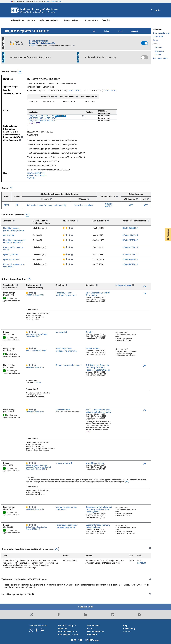171x644 pixels.
Task: Open PubMed 25741868 link in CHEO submission
Action: [37, 383]
